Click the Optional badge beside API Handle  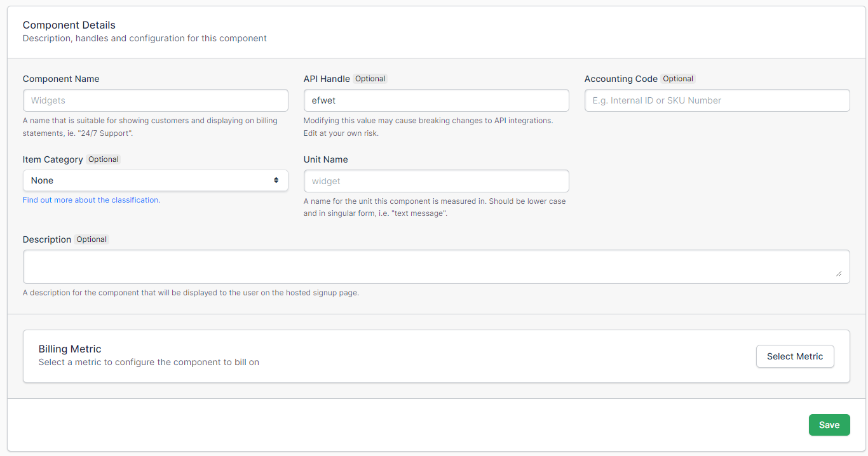coord(370,79)
